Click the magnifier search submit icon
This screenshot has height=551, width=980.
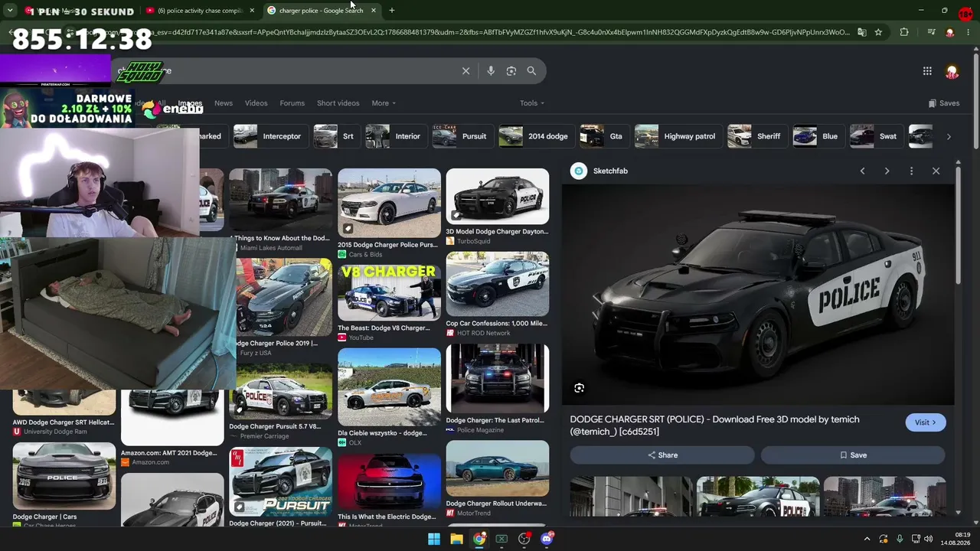click(x=531, y=71)
